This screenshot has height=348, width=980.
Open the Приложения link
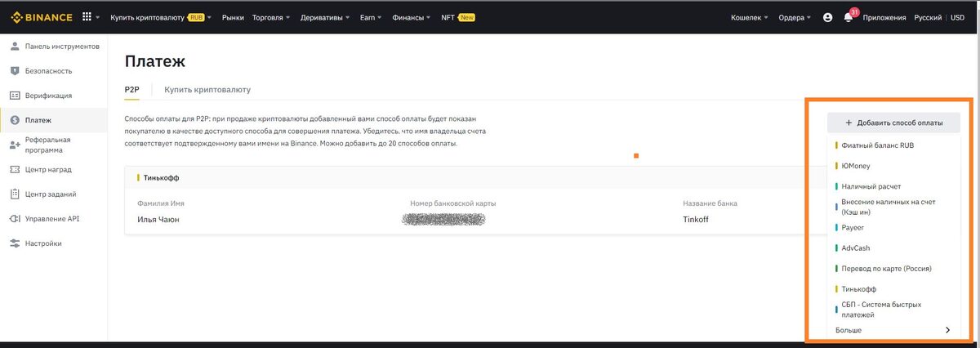tap(884, 17)
